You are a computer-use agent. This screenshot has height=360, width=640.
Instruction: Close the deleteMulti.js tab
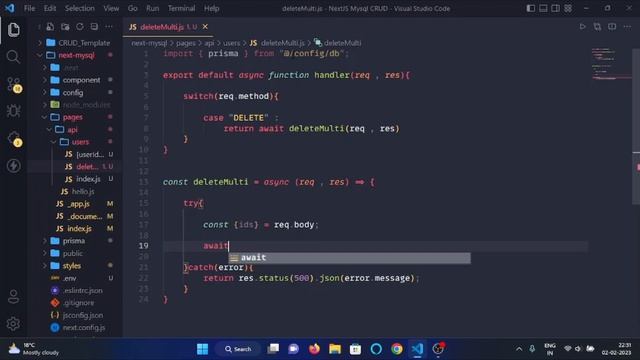(205, 27)
